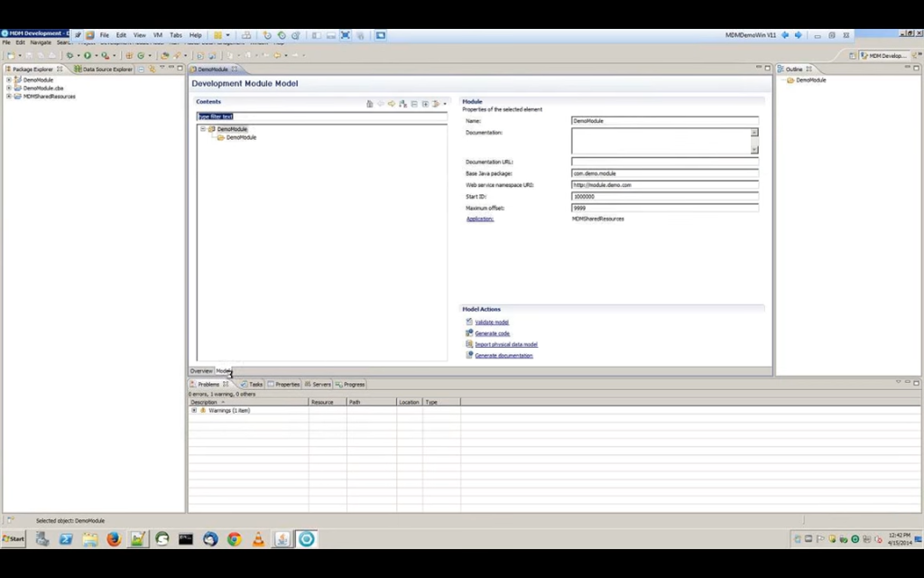
Task: Click the home icon in Contents toolbar
Action: tap(369, 104)
